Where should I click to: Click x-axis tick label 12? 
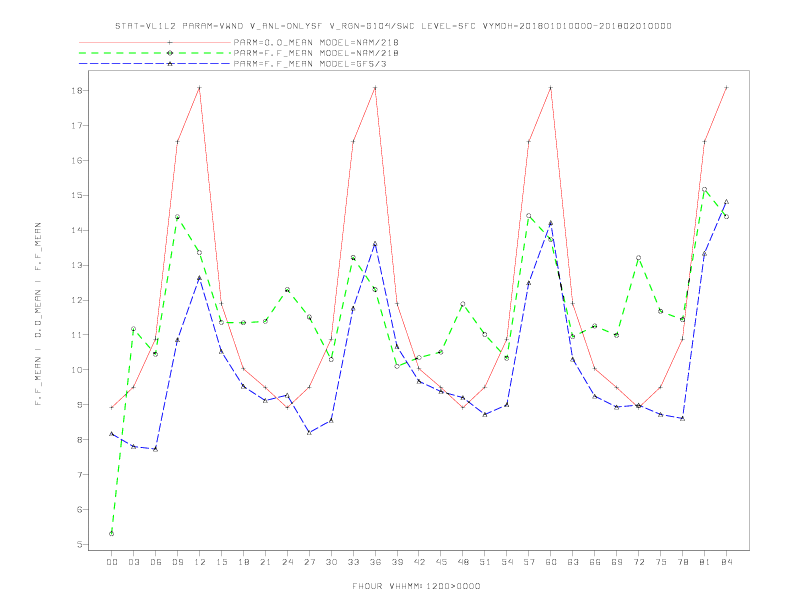[x=200, y=562]
